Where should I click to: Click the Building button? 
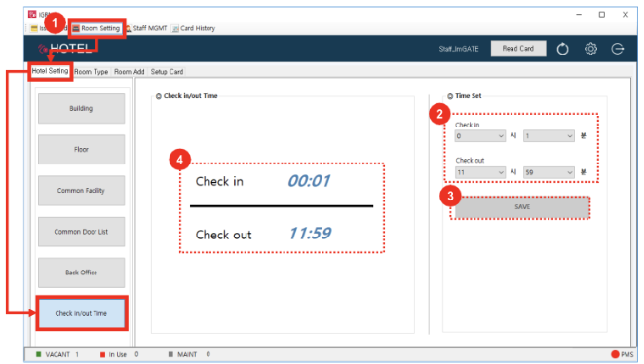pyautogui.click(x=81, y=108)
